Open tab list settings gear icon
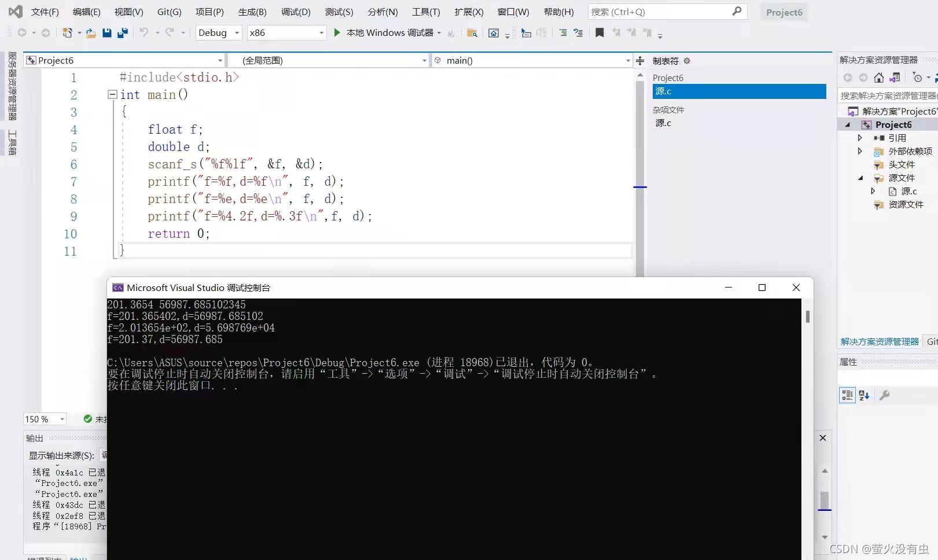Viewport: 938px width, 560px height. pyautogui.click(x=687, y=61)
